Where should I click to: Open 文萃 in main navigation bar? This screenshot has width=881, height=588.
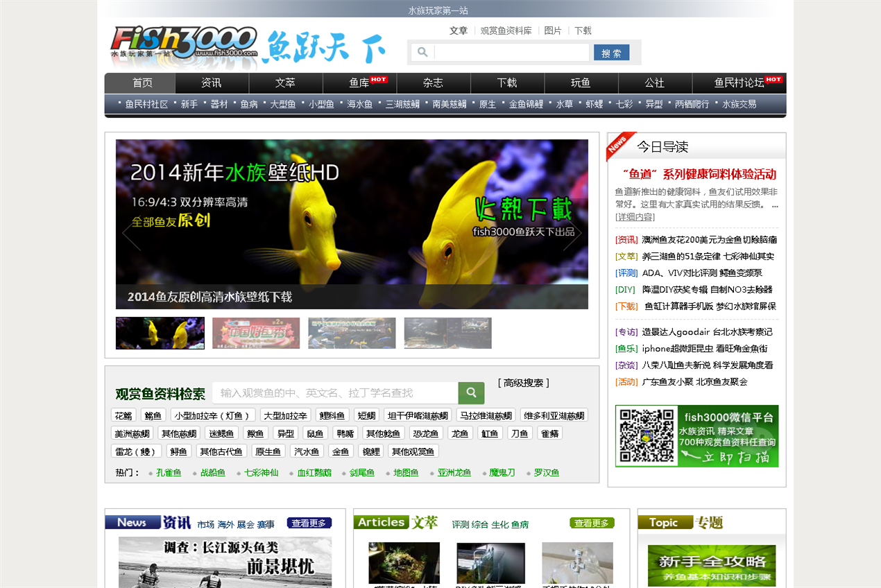click(x=285, y=83)
